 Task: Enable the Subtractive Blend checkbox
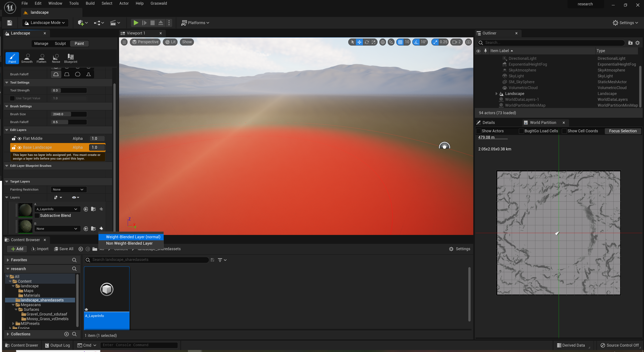(37, 216)
